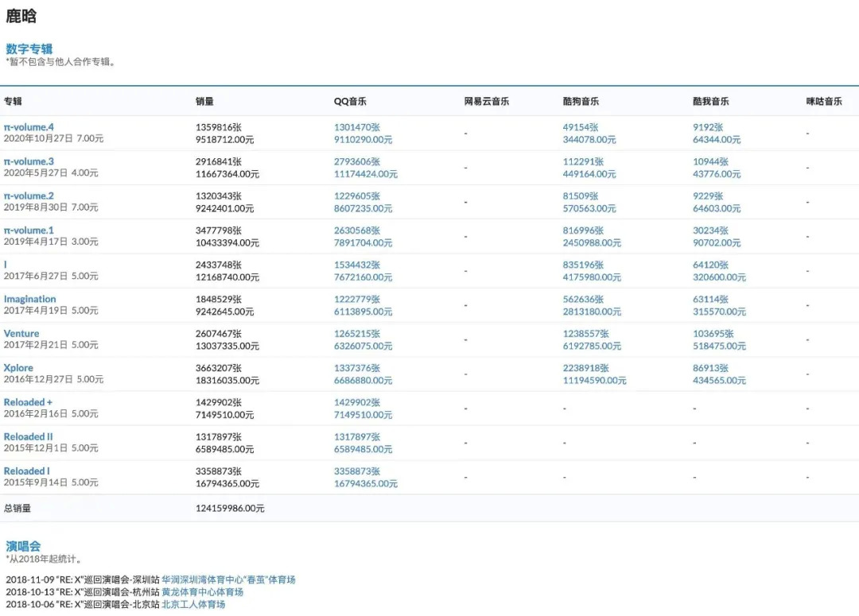
Task: Open the π-volume.3 album link
Action: 29,161
